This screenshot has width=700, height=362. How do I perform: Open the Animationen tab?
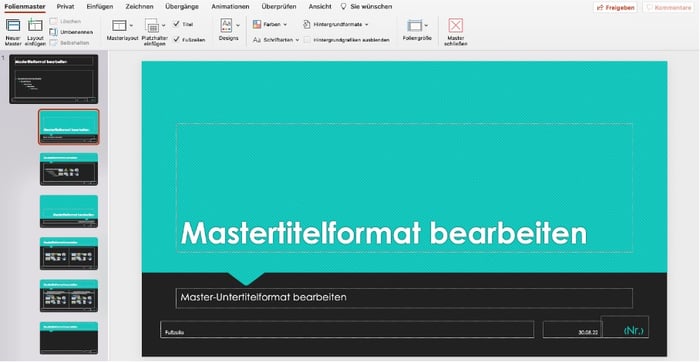click(230, 7)
